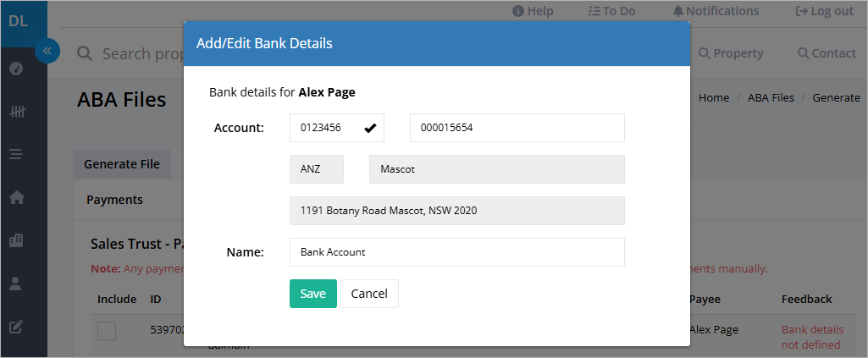The width and height of the screenshot is (868, 358).
Task: Go to ABA Files breadcrumb
Action: pos(771,98)
